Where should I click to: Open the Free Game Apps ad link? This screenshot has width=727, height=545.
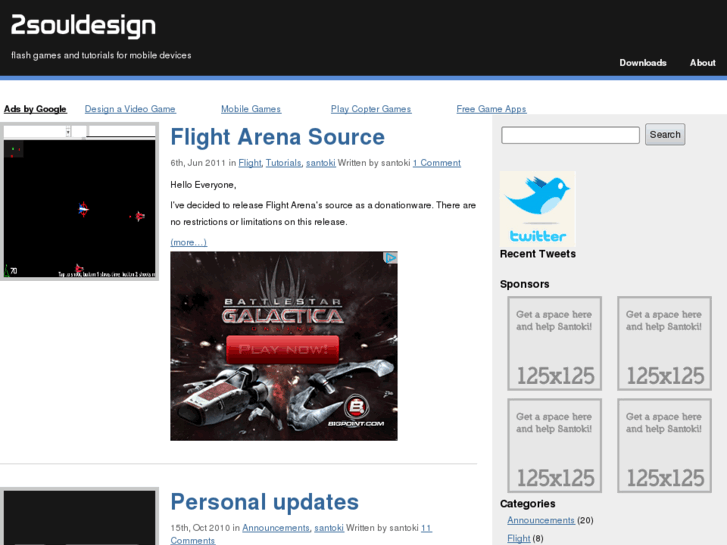491,109
